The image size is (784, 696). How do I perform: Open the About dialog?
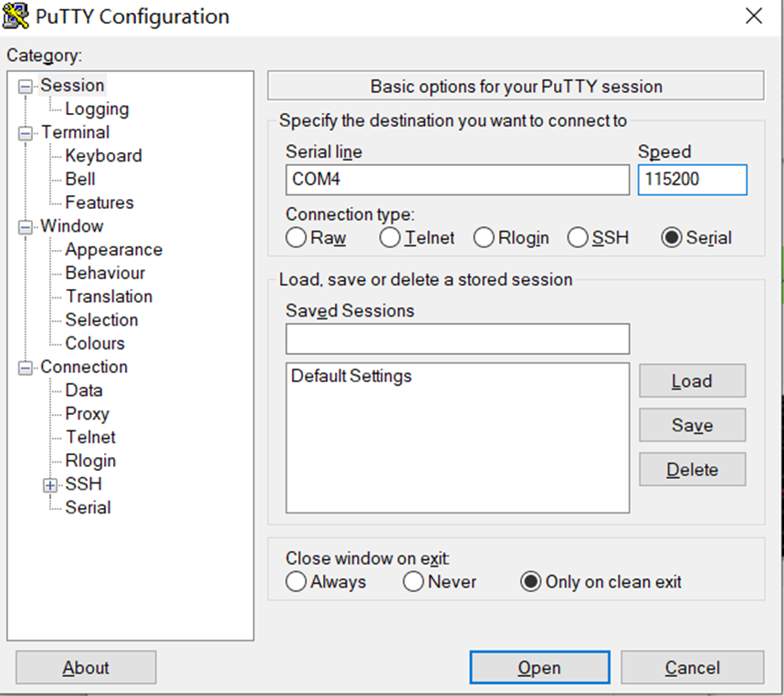(86, 668)
